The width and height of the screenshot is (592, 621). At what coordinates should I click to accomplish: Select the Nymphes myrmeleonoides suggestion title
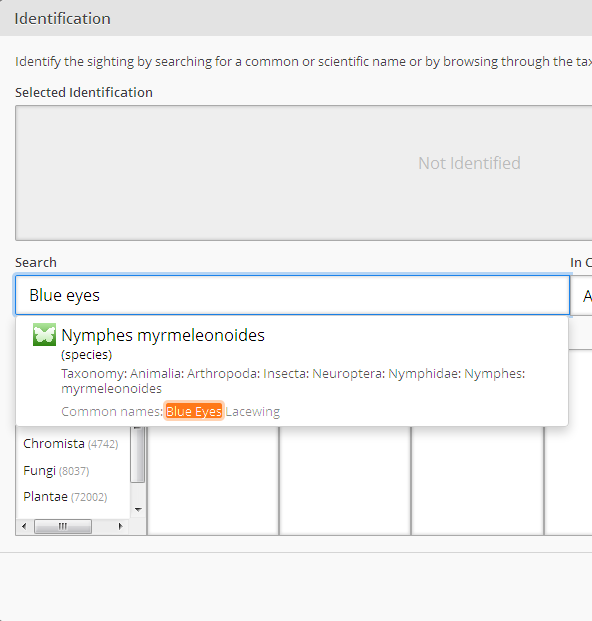pos(163,335)
